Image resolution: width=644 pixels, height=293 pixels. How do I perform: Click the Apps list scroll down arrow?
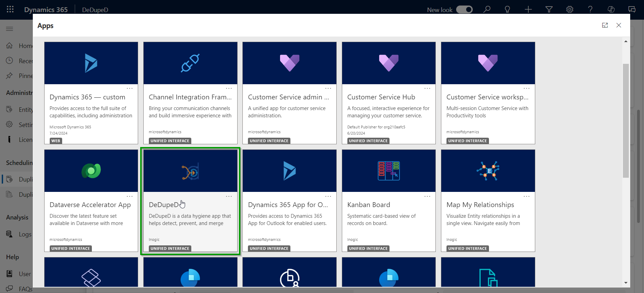click(x=626, y=283)
